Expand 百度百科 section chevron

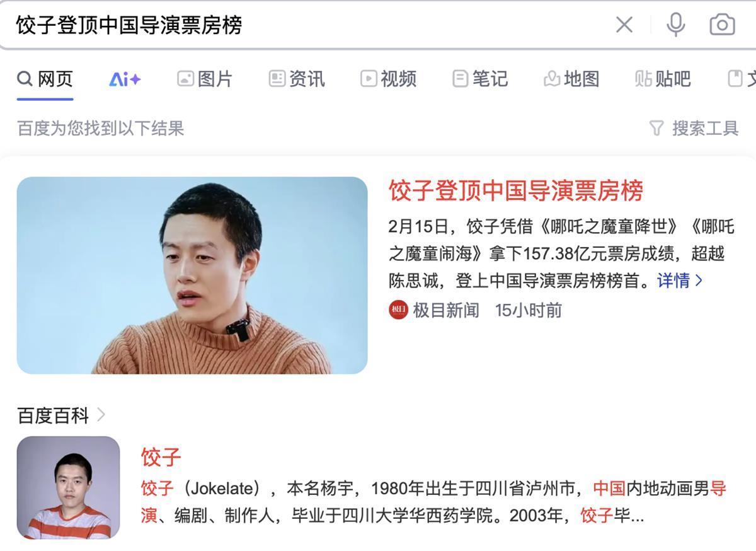(101, 415)
